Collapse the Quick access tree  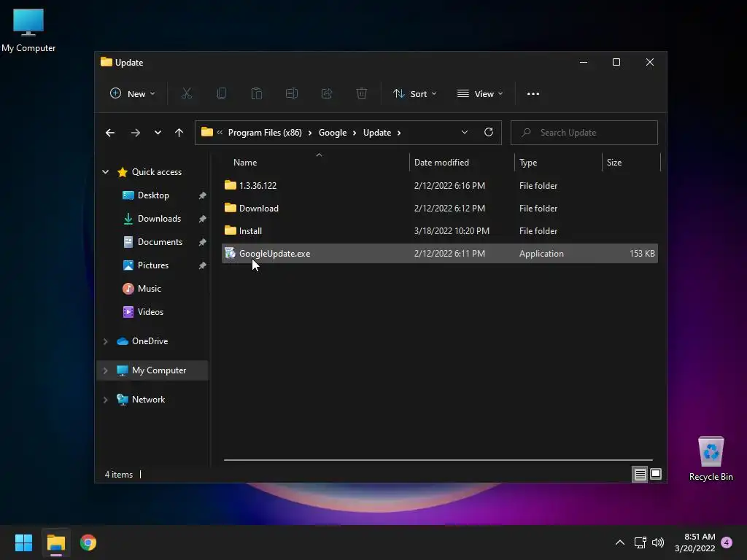[x=105, y=172]
